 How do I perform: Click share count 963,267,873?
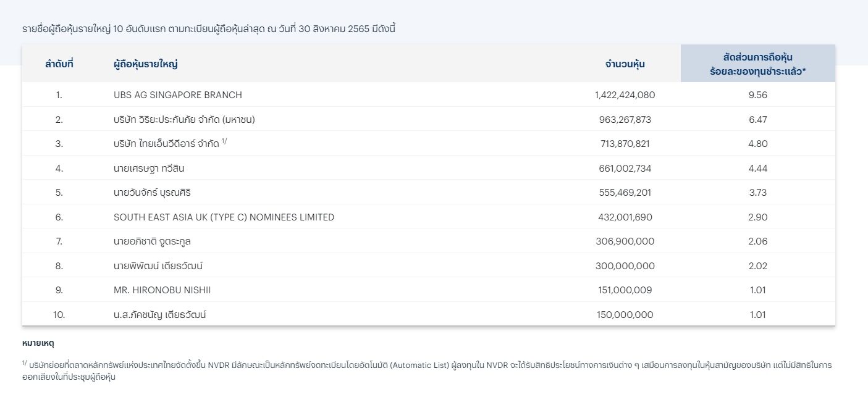coord(625,120)
